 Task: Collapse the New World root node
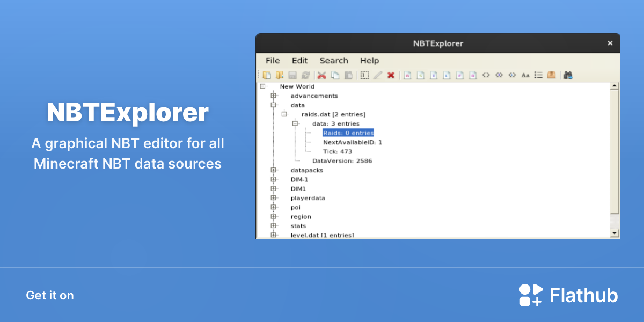262,86
